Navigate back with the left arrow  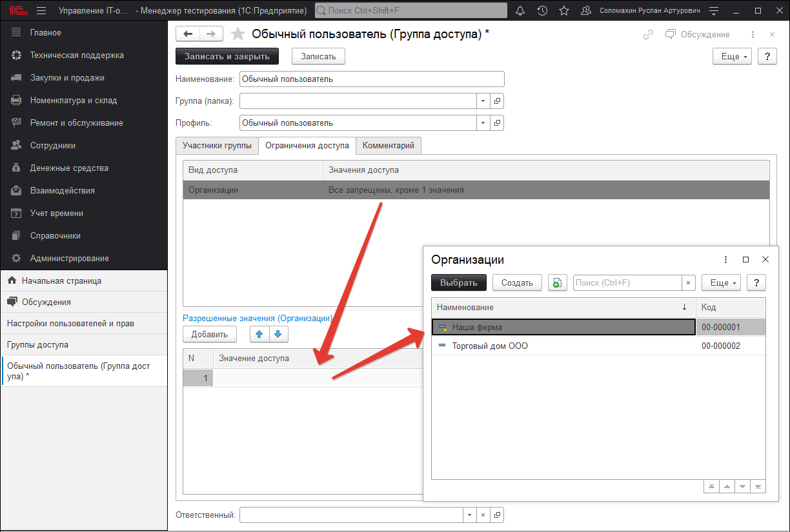coord(188,34)
